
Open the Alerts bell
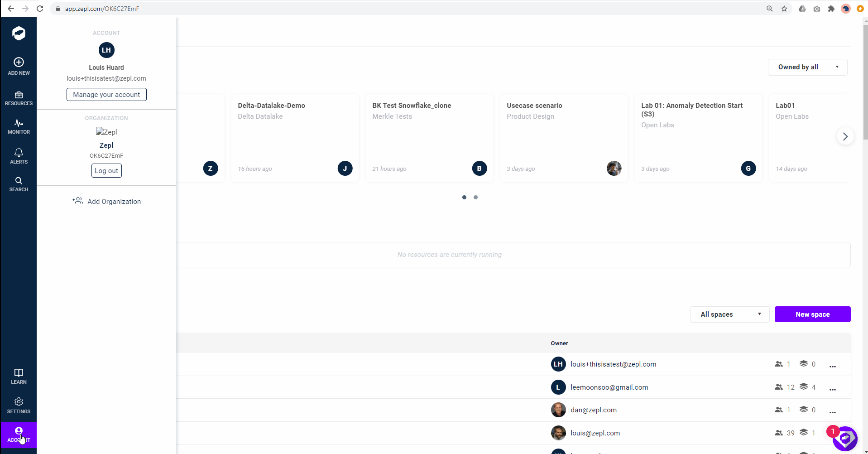coord(19,156)
